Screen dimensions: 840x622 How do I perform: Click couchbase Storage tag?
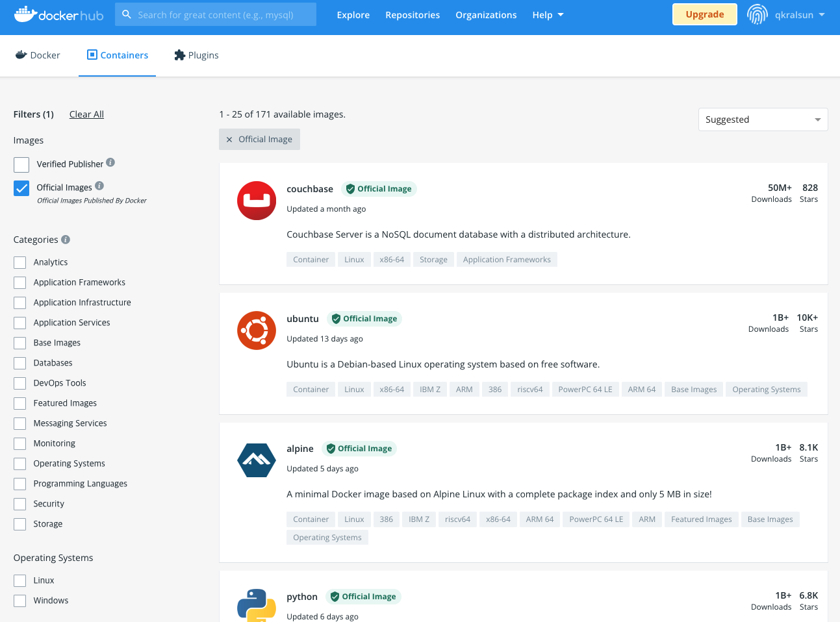pos(433,260)
